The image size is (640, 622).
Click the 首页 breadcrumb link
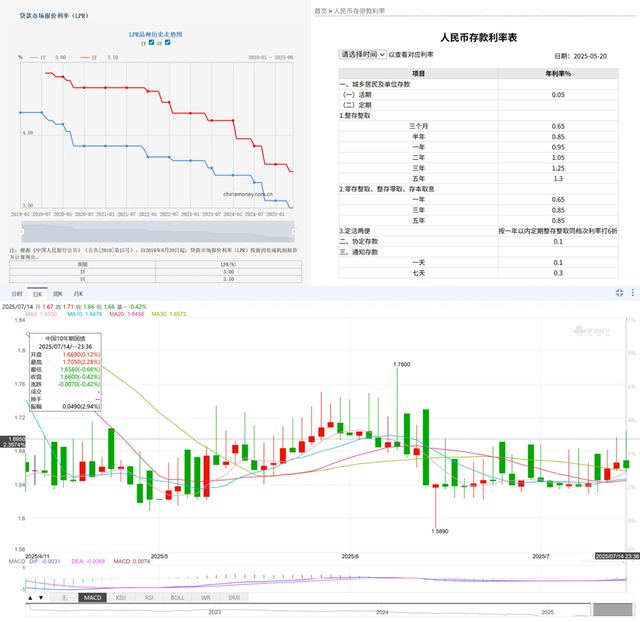321,11
